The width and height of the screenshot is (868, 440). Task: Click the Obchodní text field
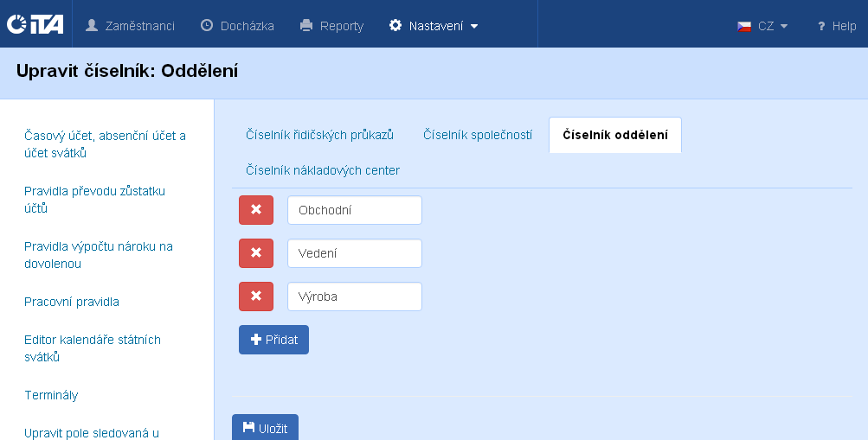pos(354,210)
